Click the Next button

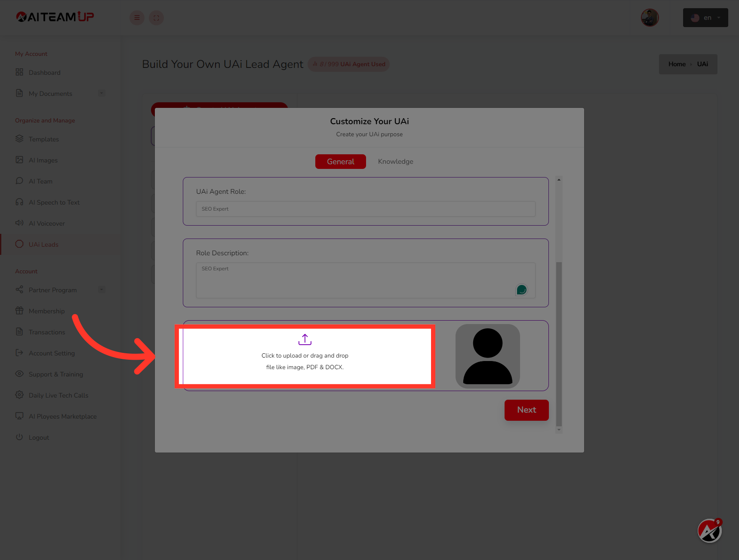click(x=527, y=410)
